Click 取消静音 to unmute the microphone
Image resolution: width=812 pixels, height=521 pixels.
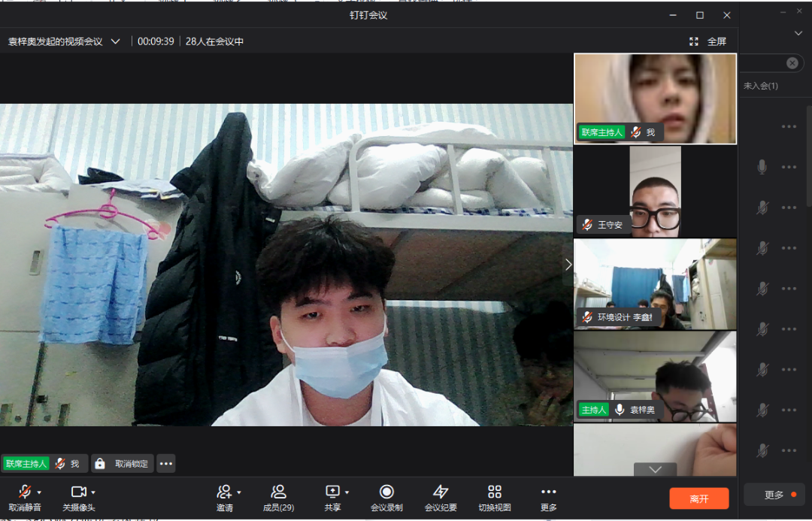click(24, 498)
